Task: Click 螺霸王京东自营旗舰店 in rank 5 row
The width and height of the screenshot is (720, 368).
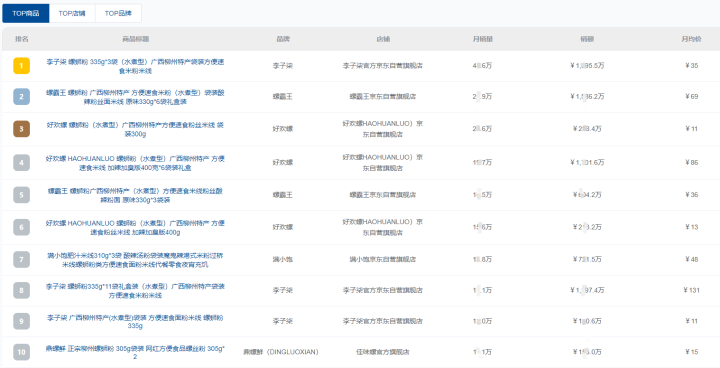Action: click(x=383, y=195)
